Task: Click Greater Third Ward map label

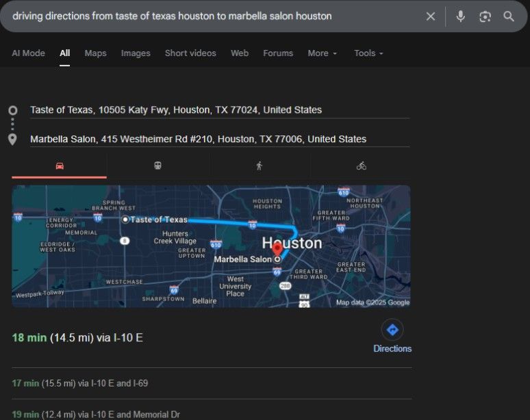Action: tap(309, 274)
